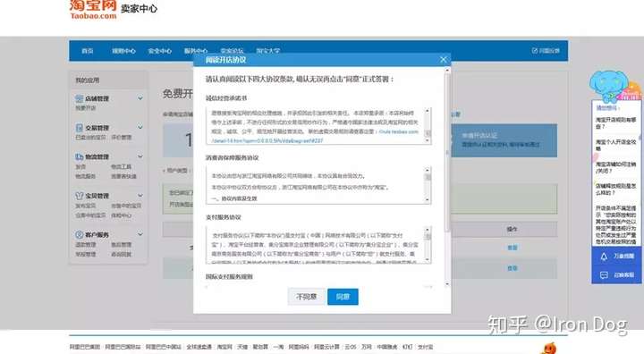
Task: Click the blue 同意 button
Action: coord(343,297)
